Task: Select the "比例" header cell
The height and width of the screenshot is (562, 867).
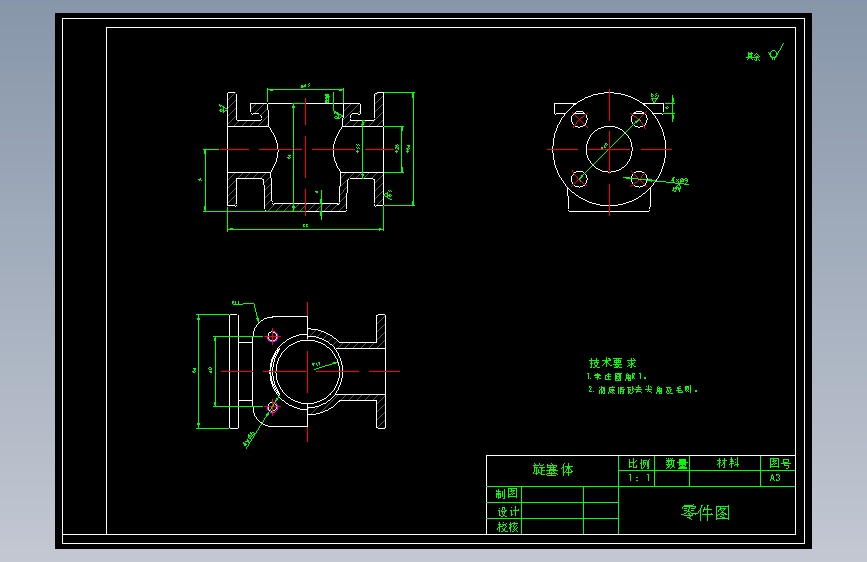Action: (x=638, y=464)
